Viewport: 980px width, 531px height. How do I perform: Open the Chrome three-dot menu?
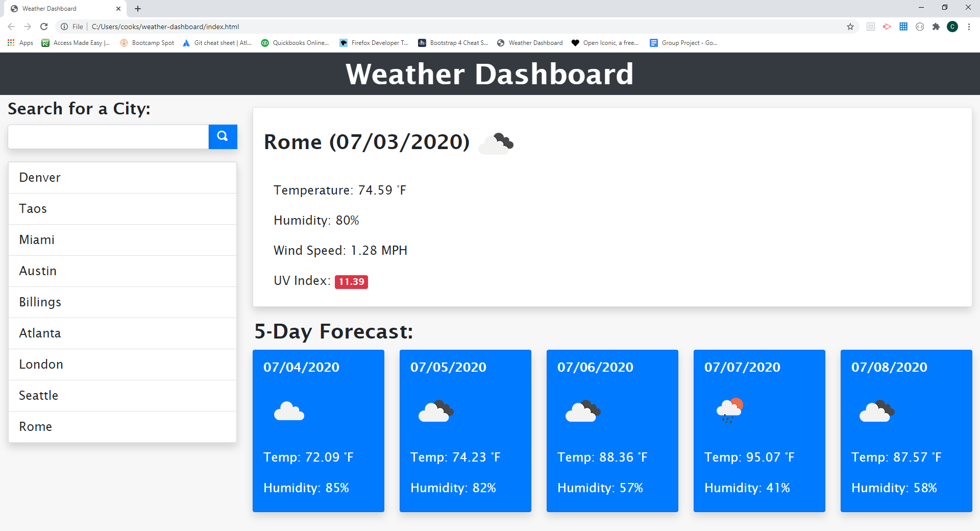tap(969, 27)
